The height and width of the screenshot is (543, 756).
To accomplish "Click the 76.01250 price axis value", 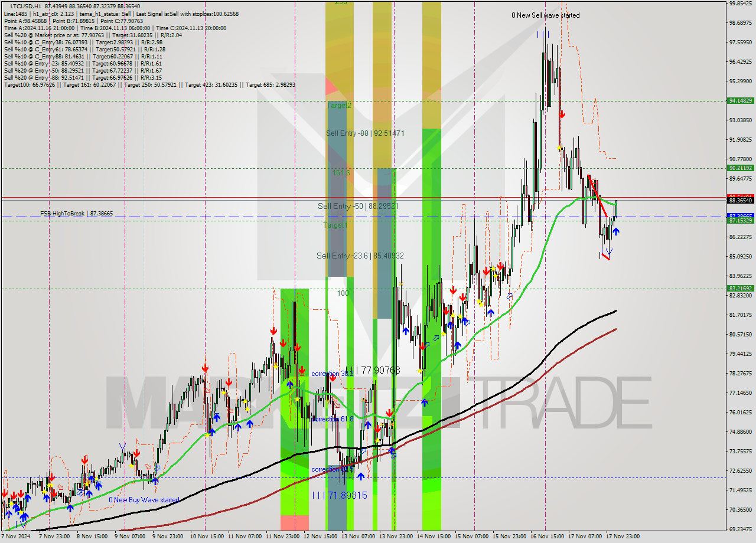I will pyautogui.click(x=741, y=413).
